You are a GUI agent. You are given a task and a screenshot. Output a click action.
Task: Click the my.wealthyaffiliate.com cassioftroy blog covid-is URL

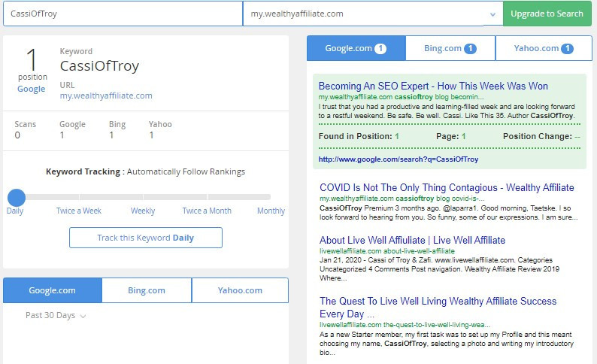tap(402, 199)
